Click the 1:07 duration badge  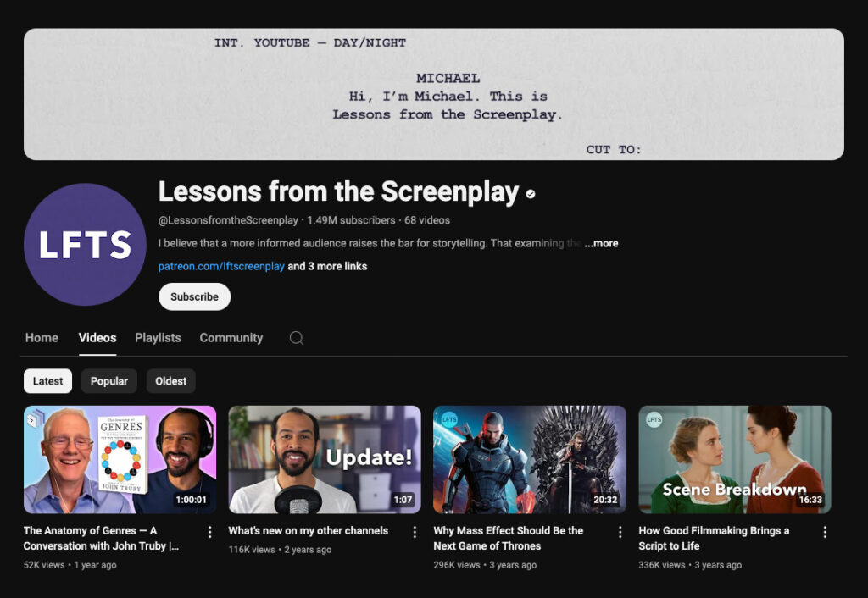403,500
